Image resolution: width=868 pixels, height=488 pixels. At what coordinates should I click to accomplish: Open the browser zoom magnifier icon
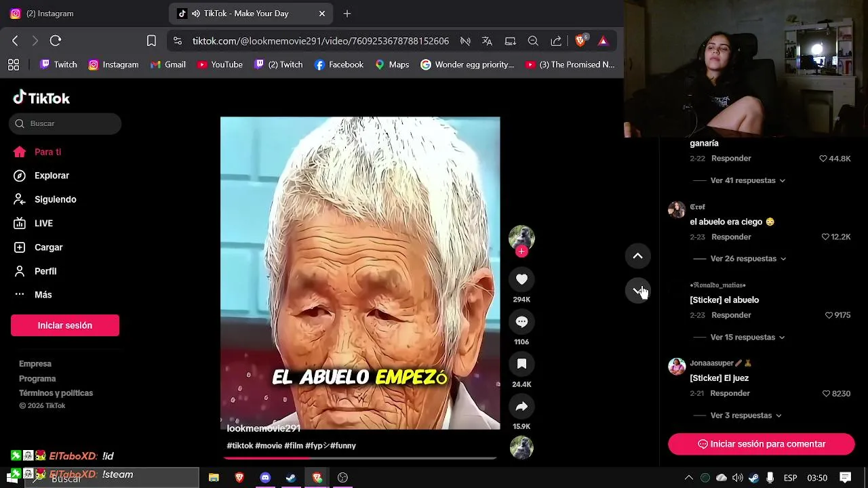(533, 41)
